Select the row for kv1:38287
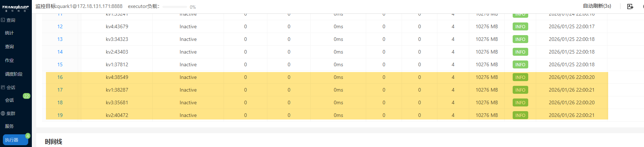Screen dimensions: 644x147 click(327, 90)
